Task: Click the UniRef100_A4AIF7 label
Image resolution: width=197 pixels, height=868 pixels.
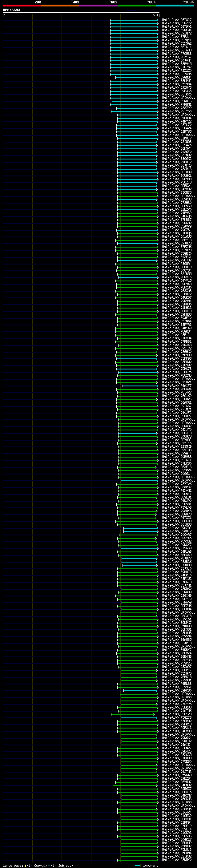Action: tap(176, 386)
